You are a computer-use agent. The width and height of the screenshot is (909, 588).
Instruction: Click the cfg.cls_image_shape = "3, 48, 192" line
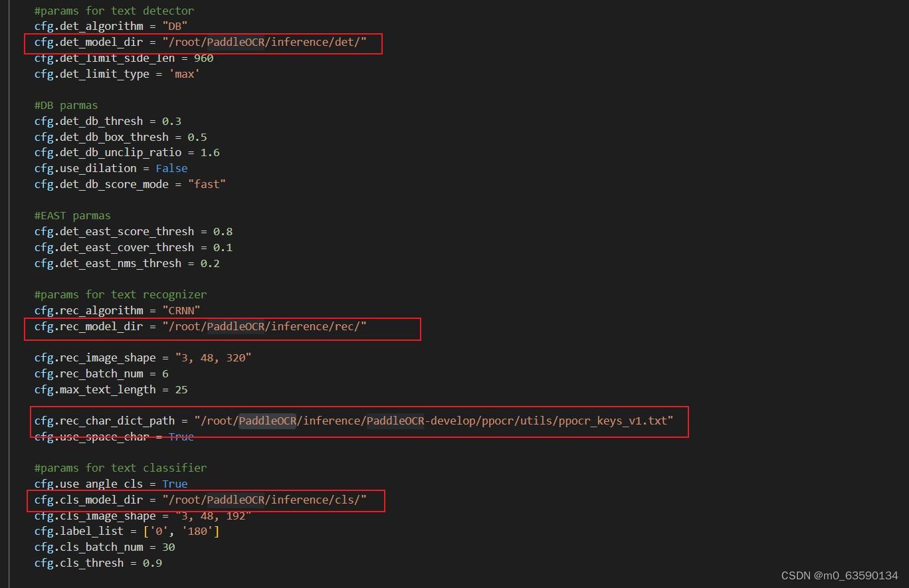144,516
